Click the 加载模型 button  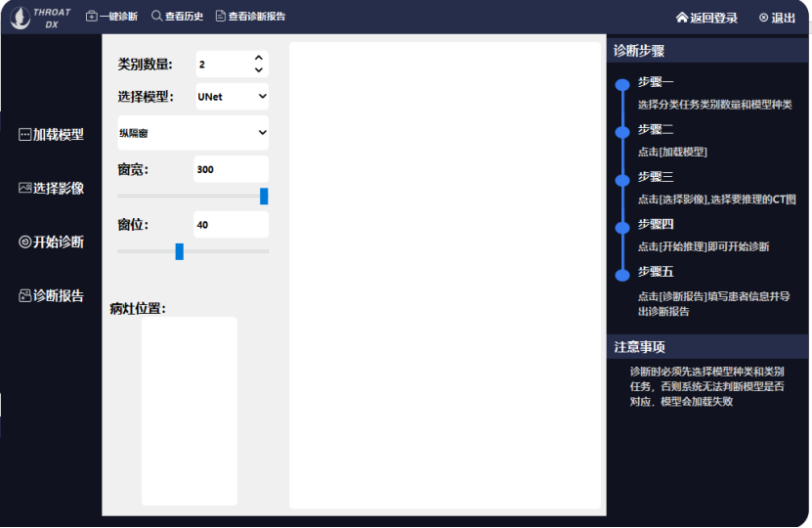tap(51, 135)
